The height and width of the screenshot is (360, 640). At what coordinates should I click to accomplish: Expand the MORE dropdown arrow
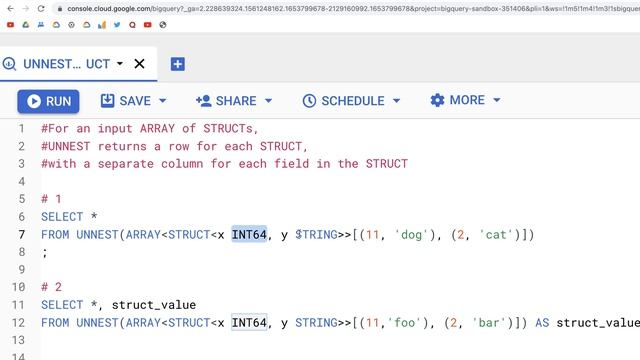[x=497, y=100]
